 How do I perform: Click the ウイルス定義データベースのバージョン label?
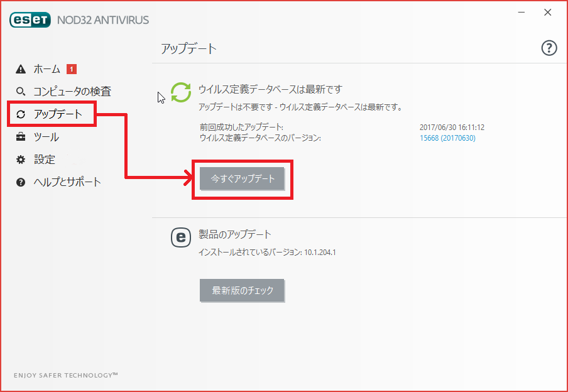click(x=260, y=138)
